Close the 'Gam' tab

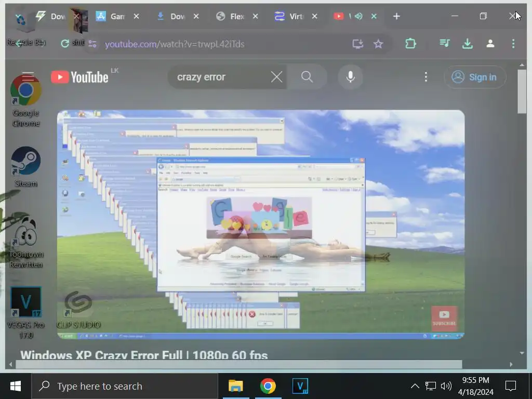(x=136, y=16)
